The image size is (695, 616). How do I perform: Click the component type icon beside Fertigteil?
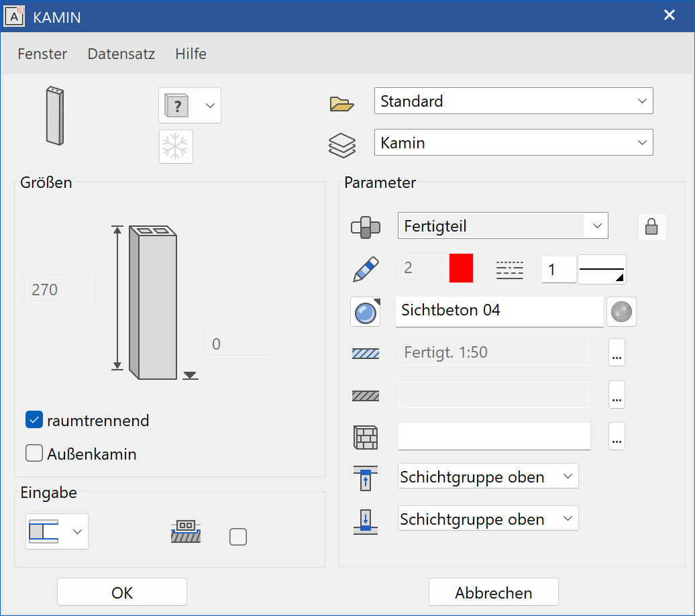pyautogui.click(x=365, y=227)
